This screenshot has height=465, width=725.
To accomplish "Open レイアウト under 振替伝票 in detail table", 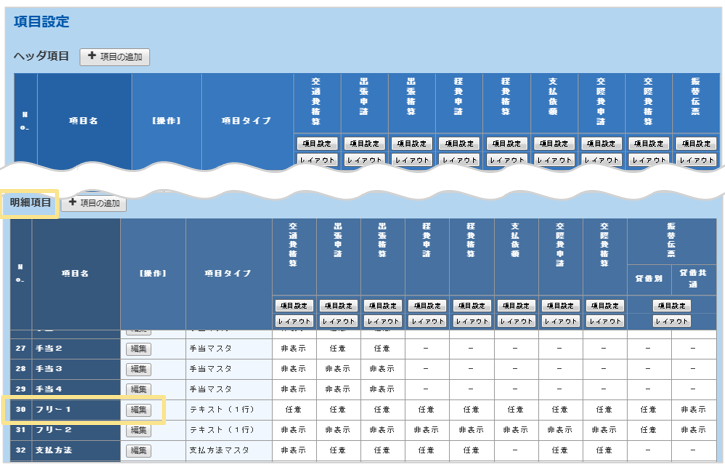I will coord(671,321).
